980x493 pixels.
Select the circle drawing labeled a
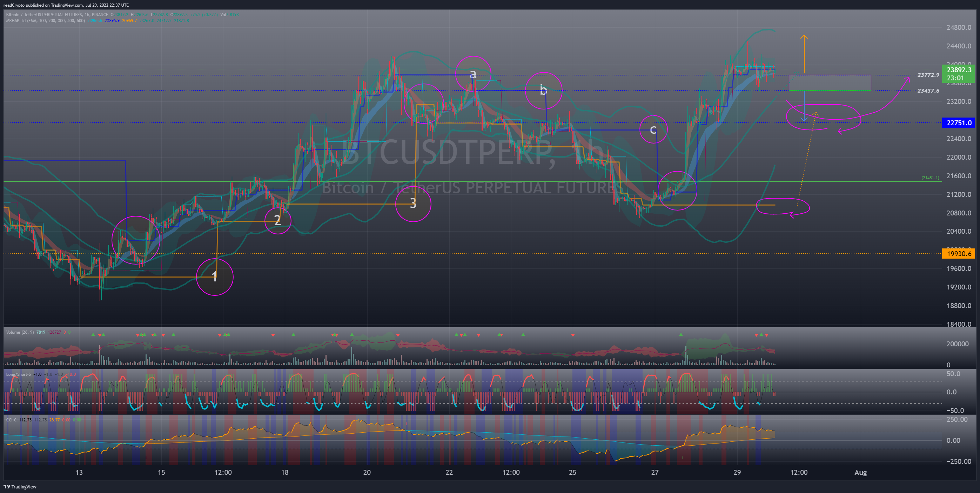(473, 73)
